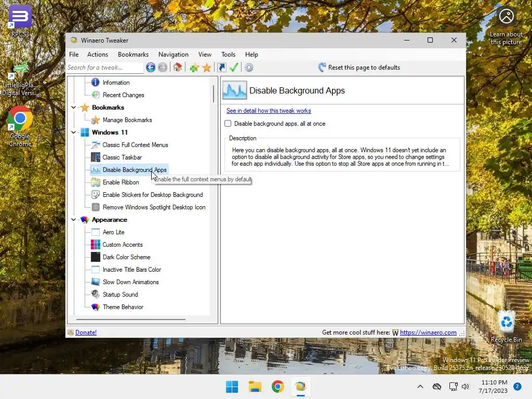Open See in detail how this tweak works
This screenshot has width=532, height=399.
(x=269, y=111)
